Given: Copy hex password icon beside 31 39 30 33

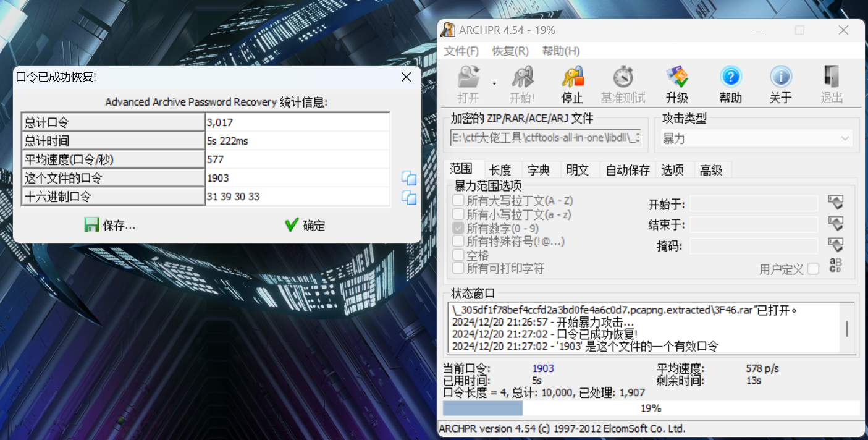Looking at the screenshot, I should (408, 197).
